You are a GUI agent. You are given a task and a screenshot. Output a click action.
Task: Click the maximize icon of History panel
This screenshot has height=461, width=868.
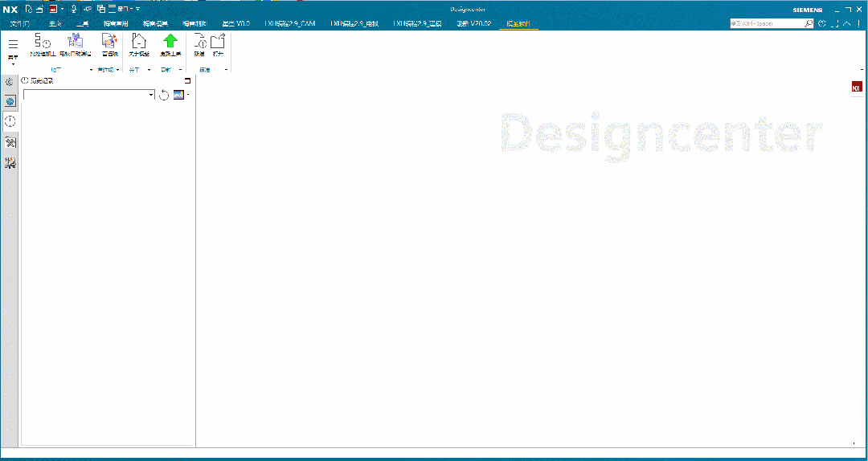pos(187,81)
